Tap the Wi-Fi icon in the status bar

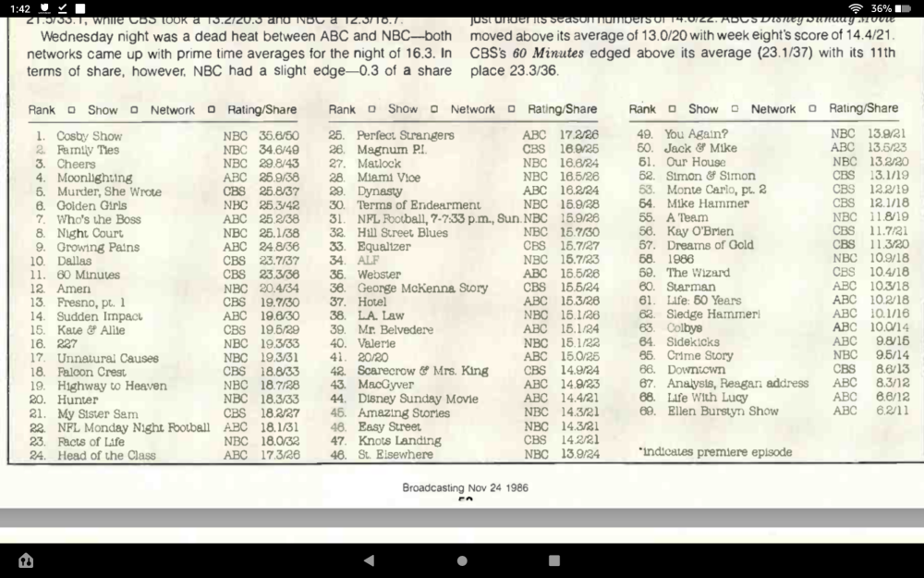[856, 8]
